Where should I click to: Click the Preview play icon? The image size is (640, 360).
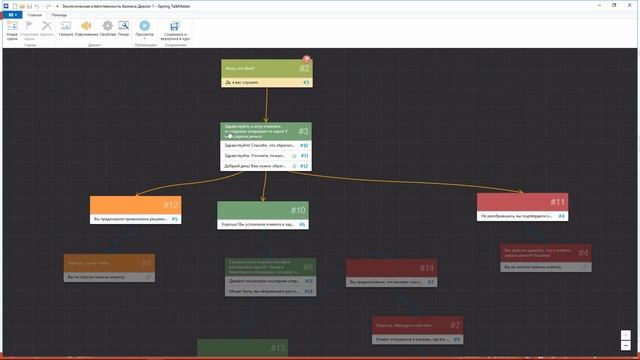(x=144, y=26)
